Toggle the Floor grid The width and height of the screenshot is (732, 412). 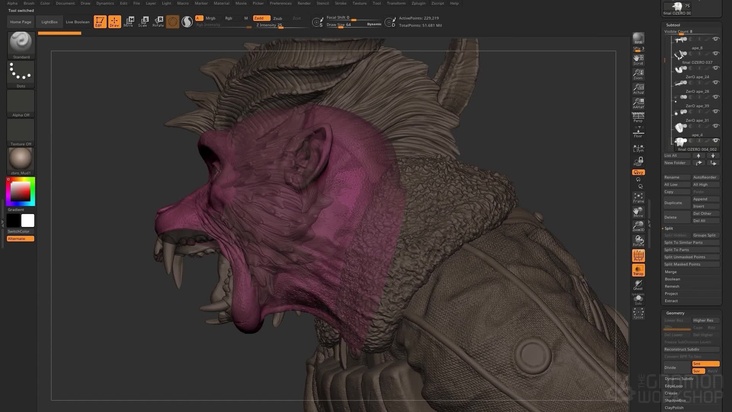coord(638,132)
